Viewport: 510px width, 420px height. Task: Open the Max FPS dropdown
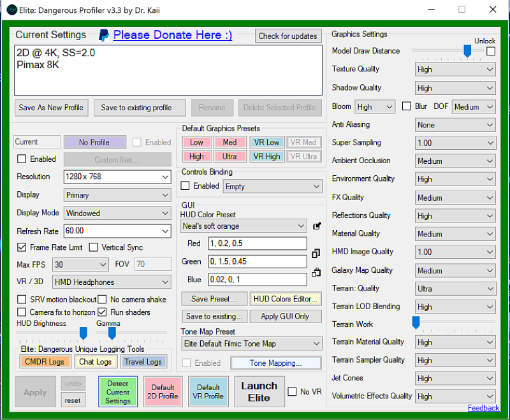click(x=80, y=264)
